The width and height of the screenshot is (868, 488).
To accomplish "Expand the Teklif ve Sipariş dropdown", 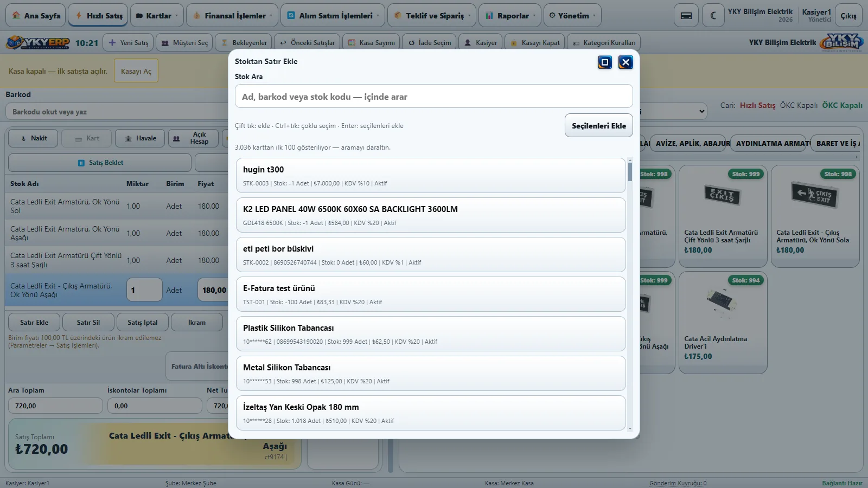I will (432, 16).
